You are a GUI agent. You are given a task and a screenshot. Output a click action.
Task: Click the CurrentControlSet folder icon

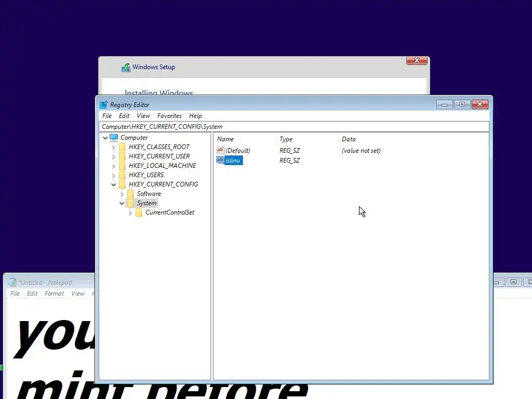click(x=139, y=212)
